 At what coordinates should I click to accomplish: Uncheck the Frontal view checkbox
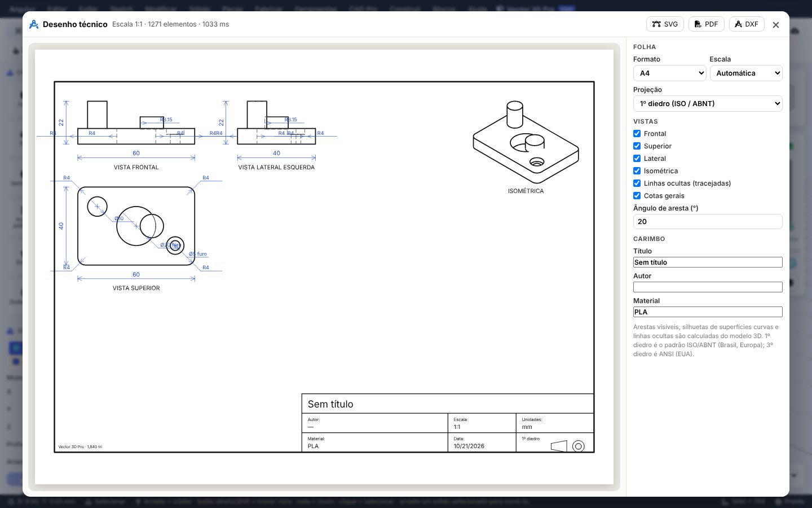(637, 134)
